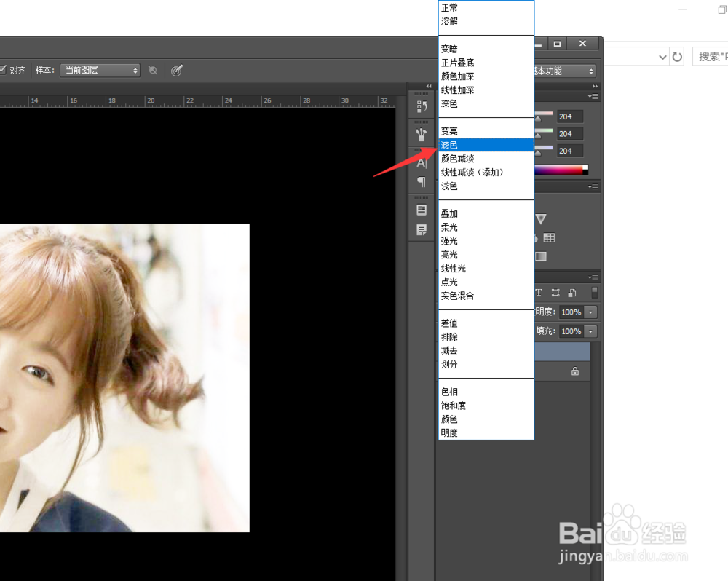Open the opacity 100% dropdown arrow
The height and width of the screenshot is (581, 728).
pyautogui.click(x=590, y=312)
